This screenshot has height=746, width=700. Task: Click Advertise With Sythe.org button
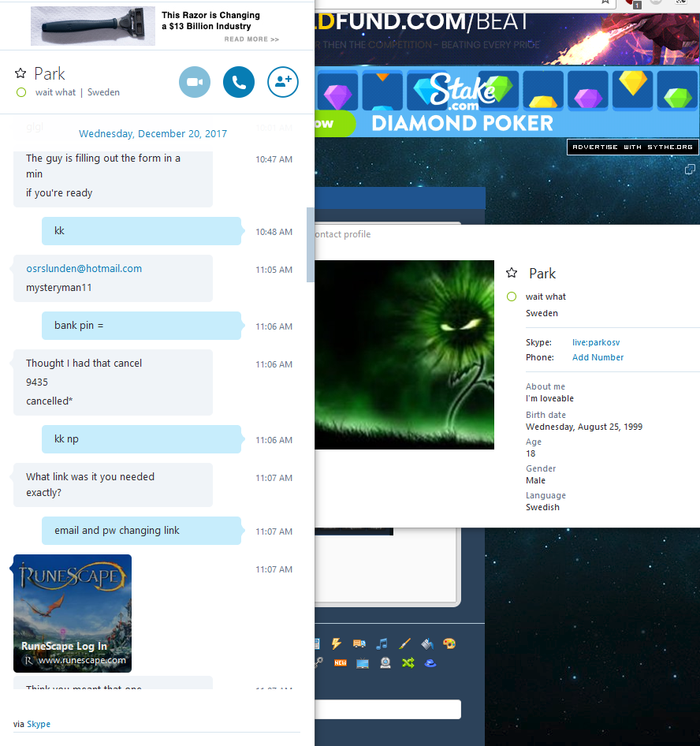coord(632,147)
